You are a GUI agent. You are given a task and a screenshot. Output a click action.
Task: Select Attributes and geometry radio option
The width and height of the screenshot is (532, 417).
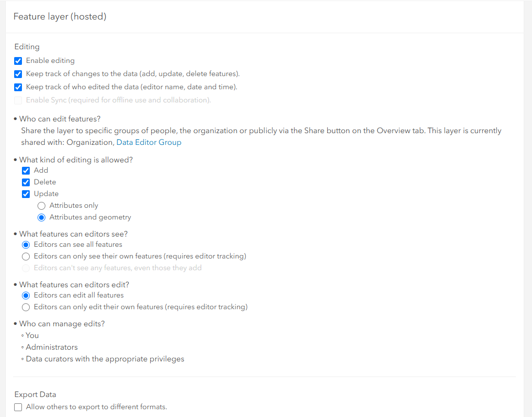point(41,218)
